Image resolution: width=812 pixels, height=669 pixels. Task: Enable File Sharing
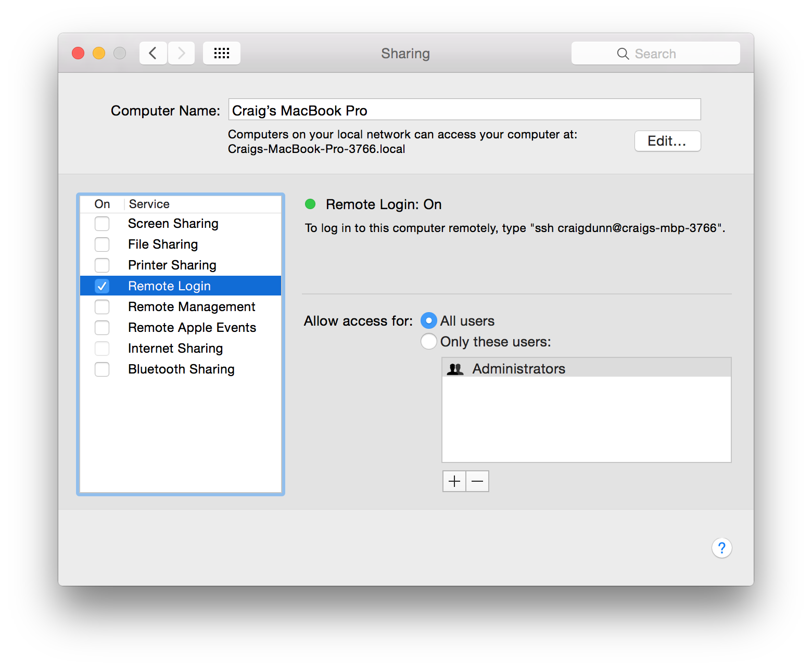(x=102, y=244)
